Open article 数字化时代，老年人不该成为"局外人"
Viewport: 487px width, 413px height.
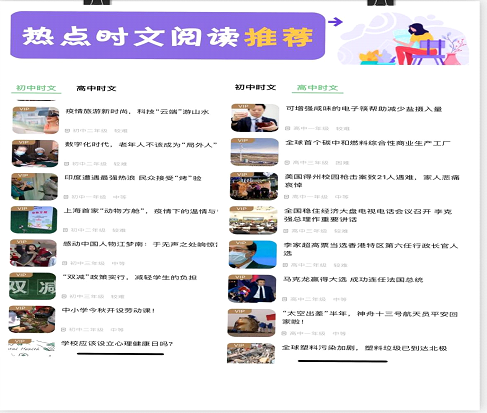coord(141,145)
